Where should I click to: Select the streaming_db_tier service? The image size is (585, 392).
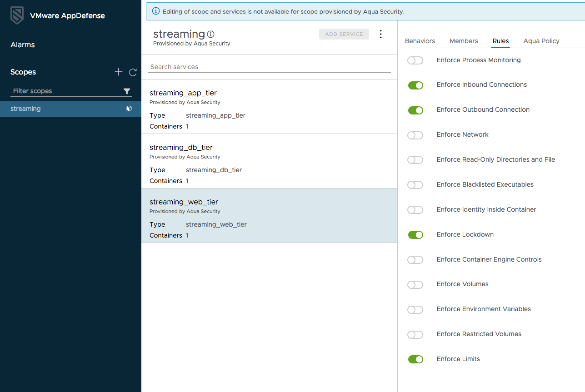(x=269, y=161)
